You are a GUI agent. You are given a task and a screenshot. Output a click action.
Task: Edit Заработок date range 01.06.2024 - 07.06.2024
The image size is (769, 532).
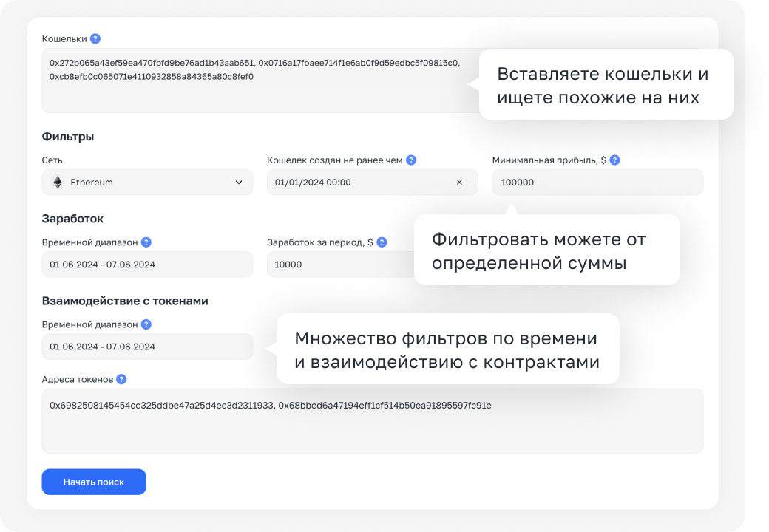(147, 265)
